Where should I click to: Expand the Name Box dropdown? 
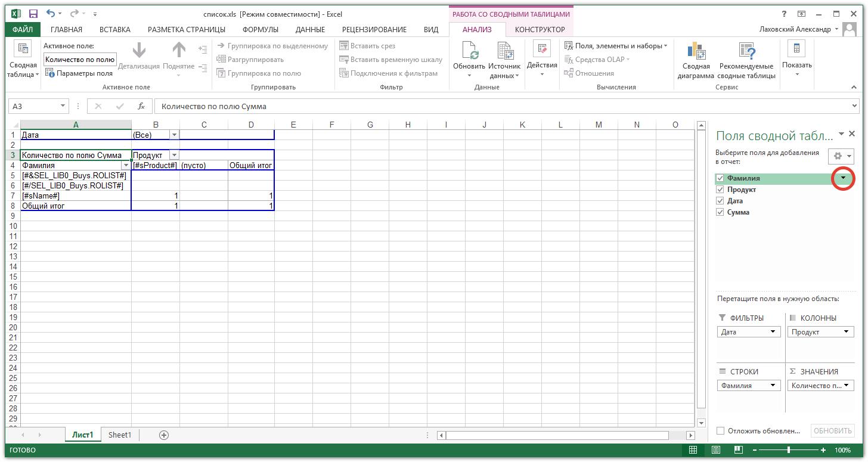[x=63, y=106]
